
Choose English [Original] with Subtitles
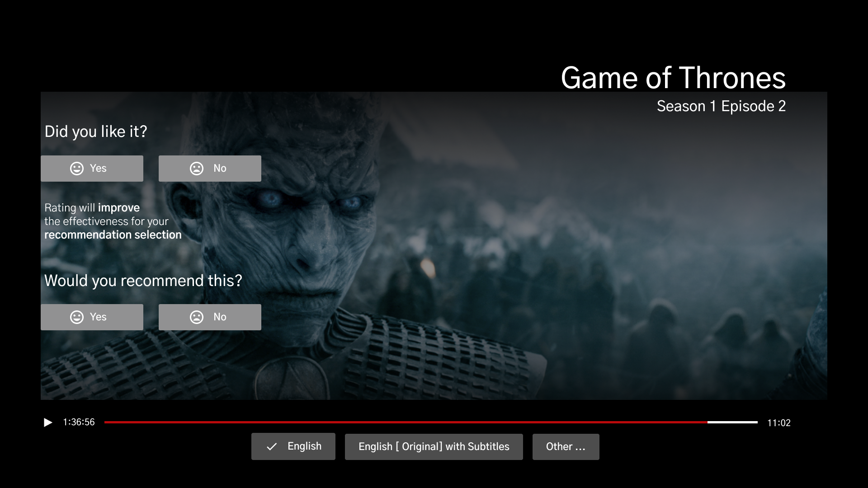click(x=434, y=447)
